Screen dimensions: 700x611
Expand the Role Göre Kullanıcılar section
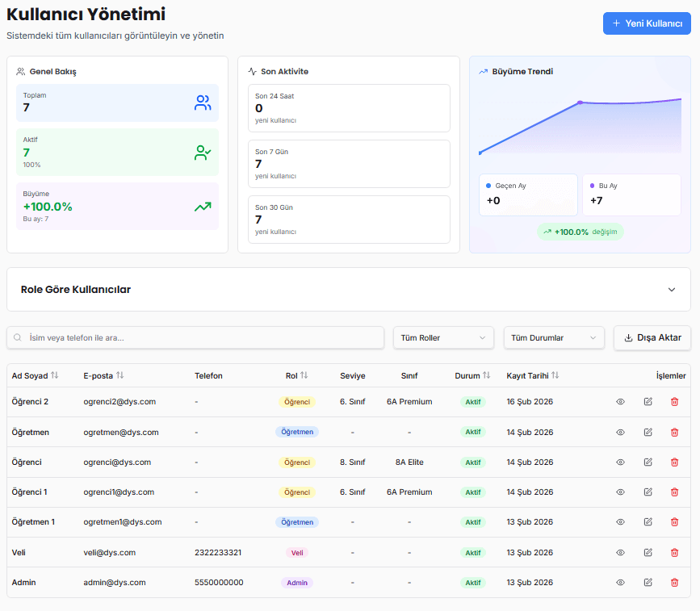pyautogui.click(x=671, y=290)
